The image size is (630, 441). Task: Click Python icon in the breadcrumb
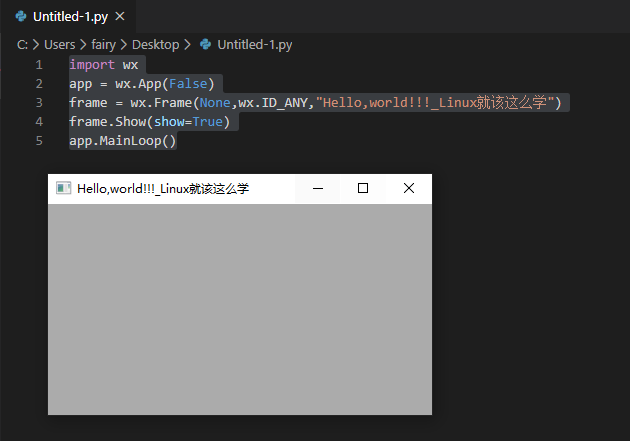pyautogui.click(x=206, y=45)
